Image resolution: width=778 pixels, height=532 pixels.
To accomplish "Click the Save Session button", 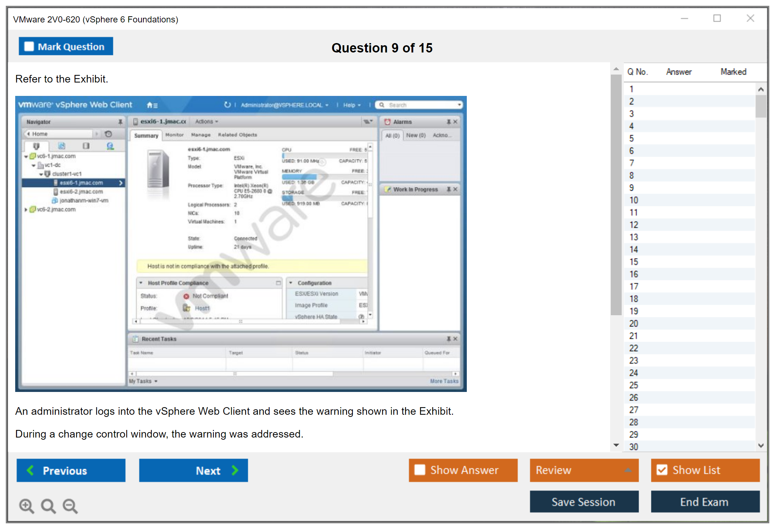I will (x=584, y=502).
